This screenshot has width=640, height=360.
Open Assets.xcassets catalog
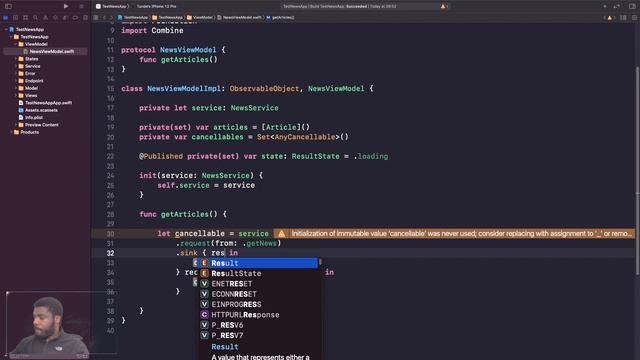38,110
